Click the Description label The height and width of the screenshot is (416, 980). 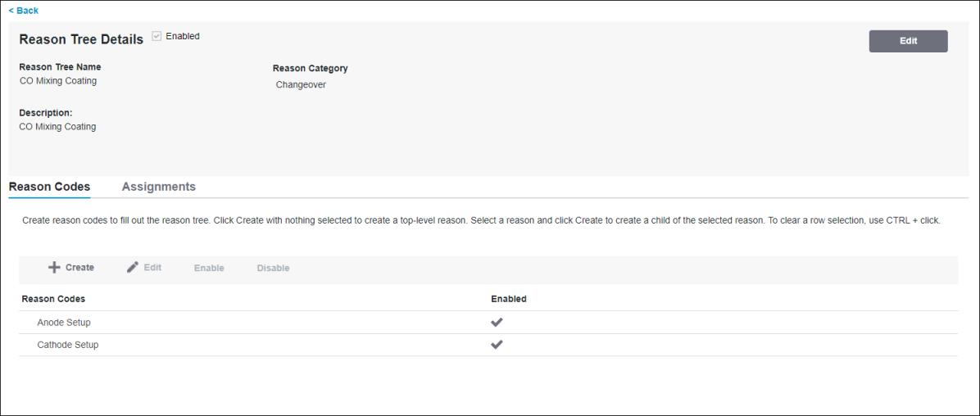click(46, 113)
